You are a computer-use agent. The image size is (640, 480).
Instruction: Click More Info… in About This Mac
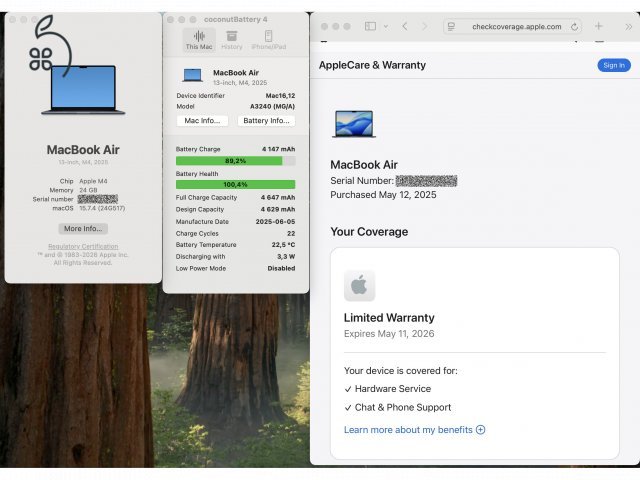coord(83,229)
